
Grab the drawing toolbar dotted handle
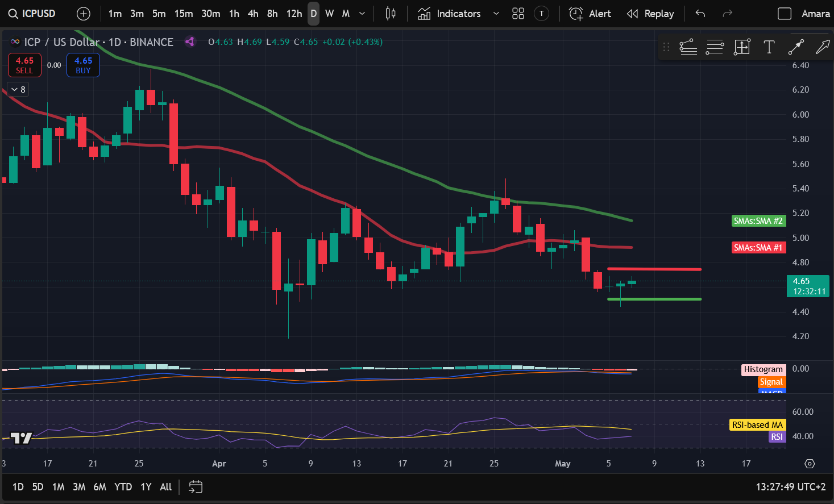(x=666, y=47)
